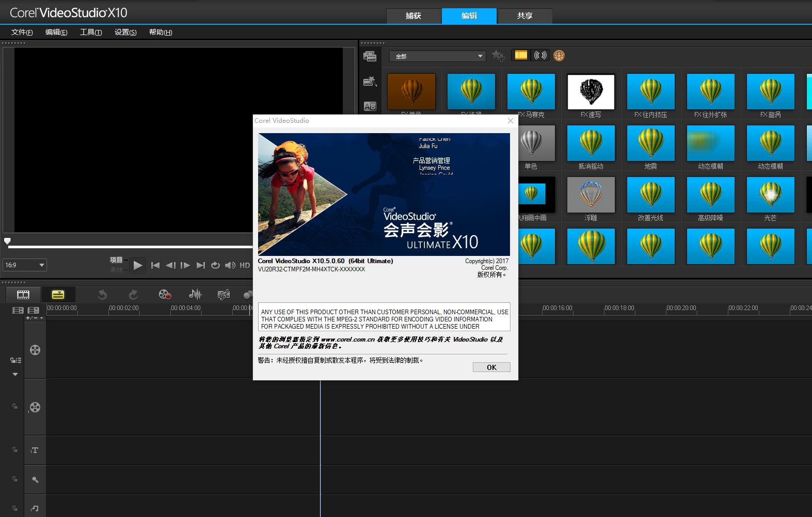Click the show-all-visible-tracks icon
Image resolution: width=812 pixels, height=517 pixels.
click(18, 311)
